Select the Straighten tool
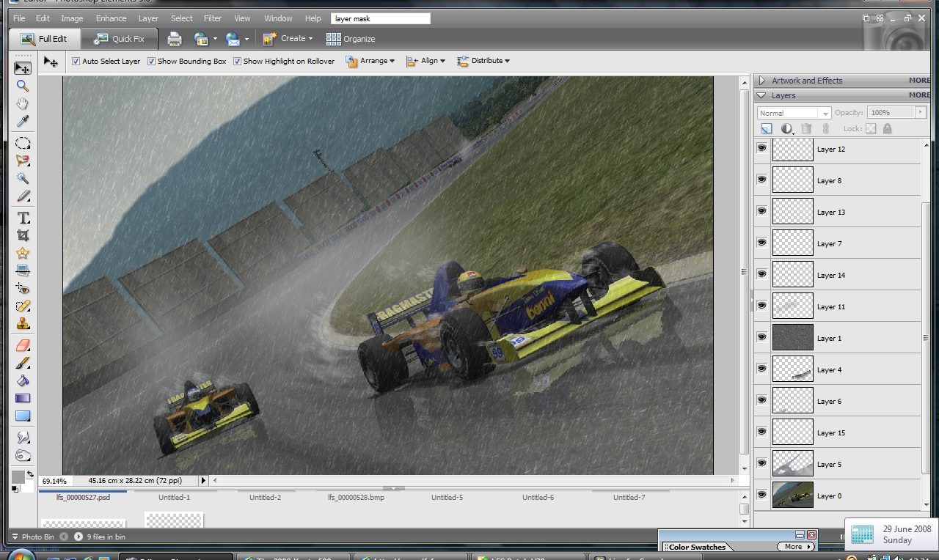This screenshot has height=560, width=939. tap(23, 270)
